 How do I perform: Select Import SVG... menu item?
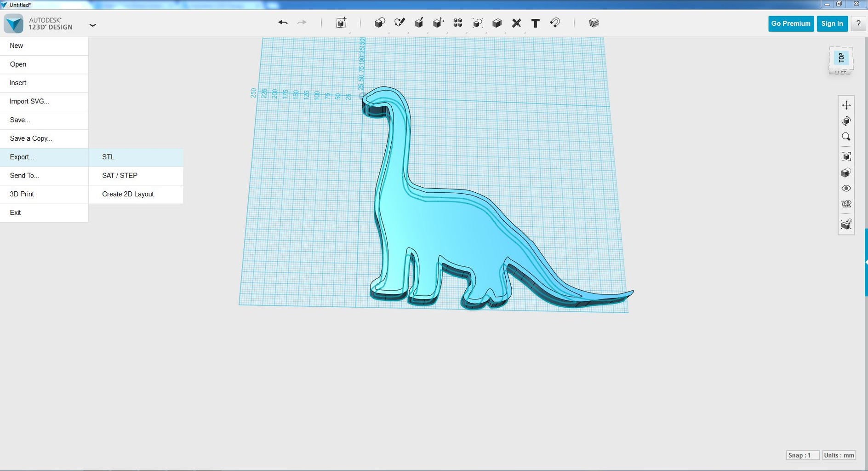pos(29,101)
